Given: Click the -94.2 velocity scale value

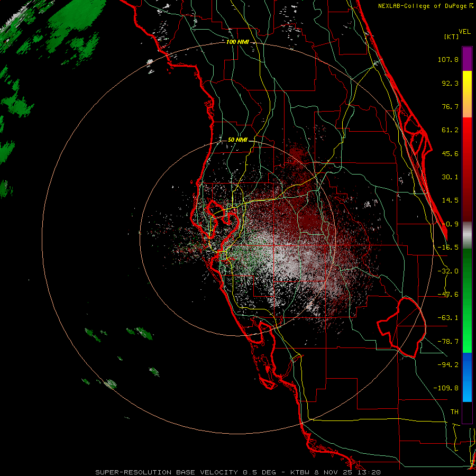Looking at the screenshot, I should 448,364.
